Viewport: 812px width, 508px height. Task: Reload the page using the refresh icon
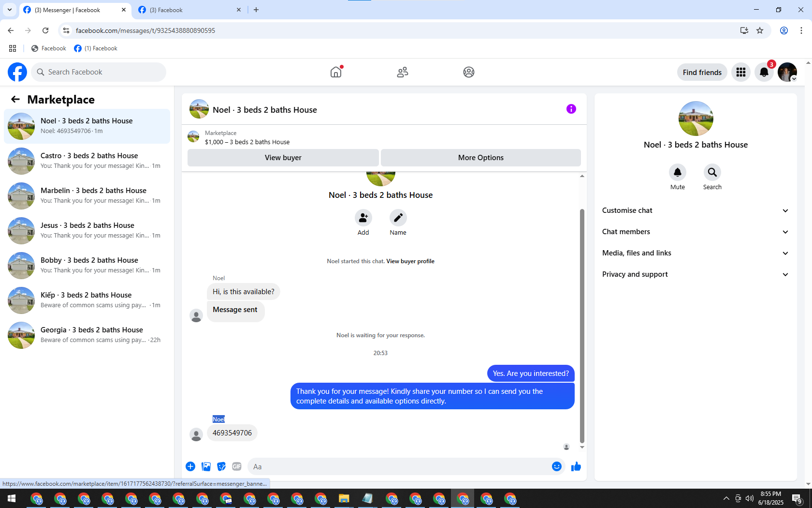coord(45,30)
